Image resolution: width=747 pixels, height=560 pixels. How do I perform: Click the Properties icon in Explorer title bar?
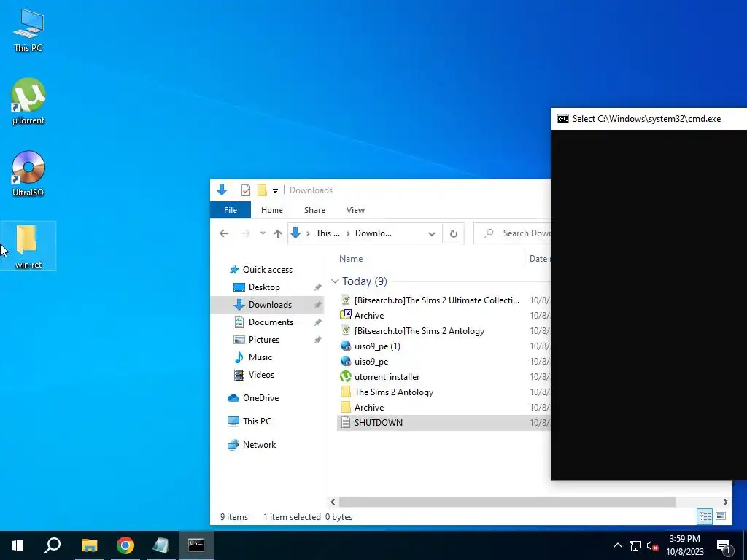[246, 190]
